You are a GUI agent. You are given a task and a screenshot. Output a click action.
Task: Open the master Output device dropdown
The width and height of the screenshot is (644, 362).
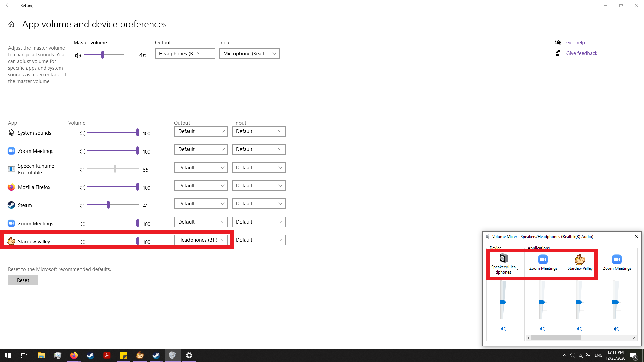coord(185,54)
